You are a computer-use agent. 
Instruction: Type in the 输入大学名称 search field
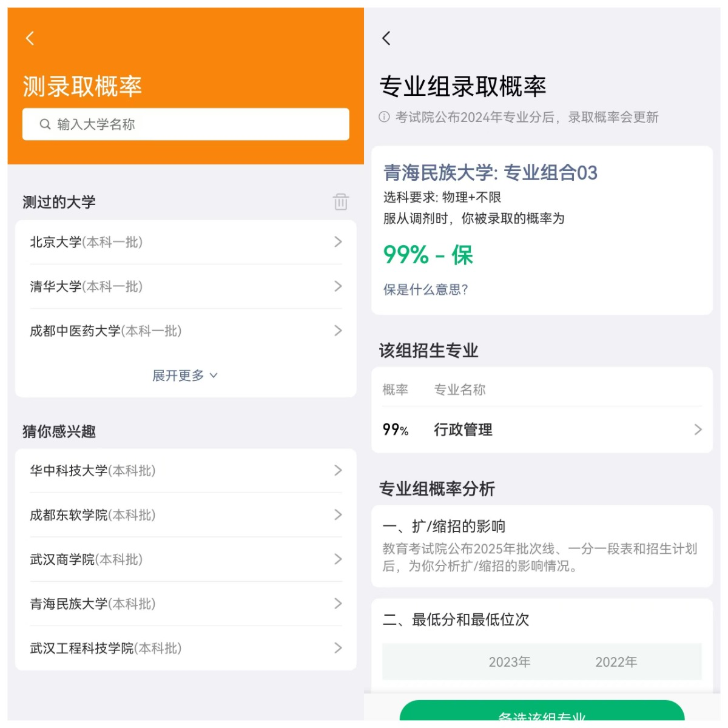pos(194,124)
